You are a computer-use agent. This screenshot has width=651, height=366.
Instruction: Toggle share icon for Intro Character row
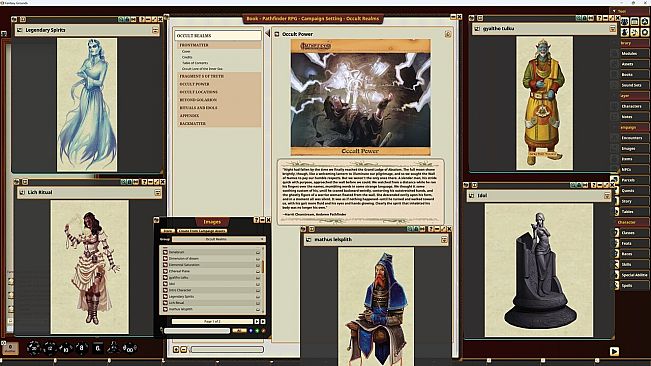point(258,290)
